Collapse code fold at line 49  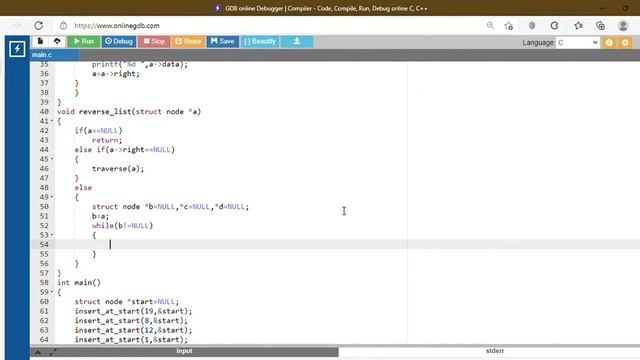click(52, 197)
